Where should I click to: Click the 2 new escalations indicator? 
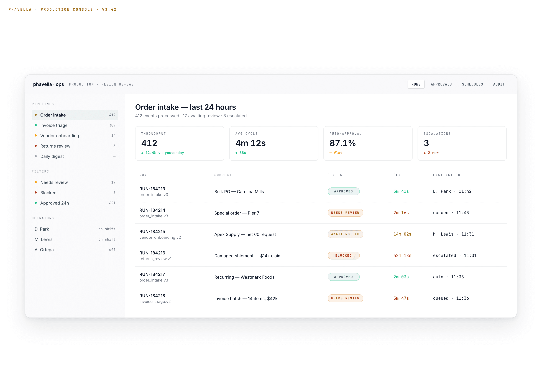pos(431,153)
